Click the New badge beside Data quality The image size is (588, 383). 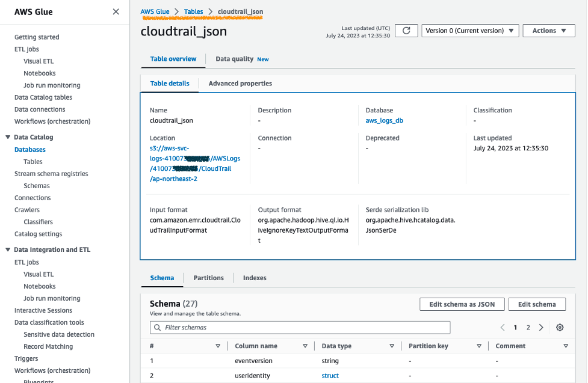(263, 59)
